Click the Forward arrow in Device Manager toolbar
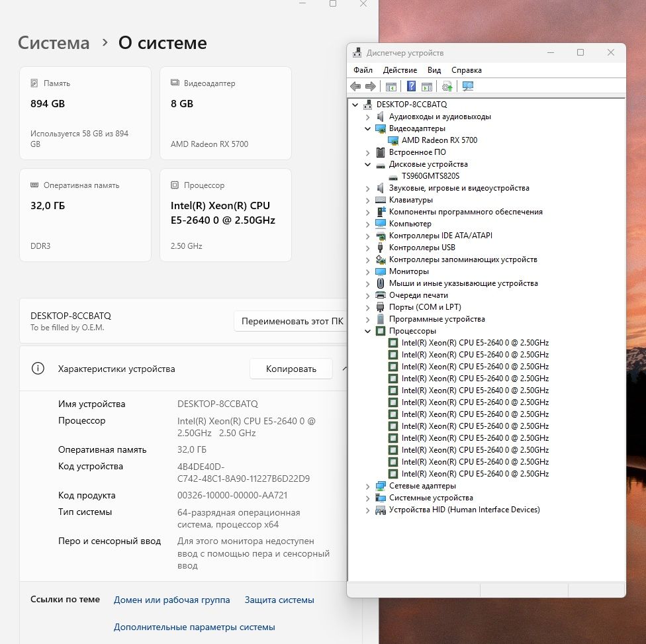 point(371,86)
